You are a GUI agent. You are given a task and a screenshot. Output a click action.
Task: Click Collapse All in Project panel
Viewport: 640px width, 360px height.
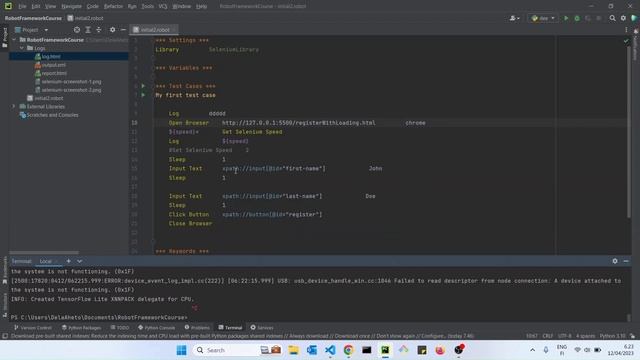99,30
